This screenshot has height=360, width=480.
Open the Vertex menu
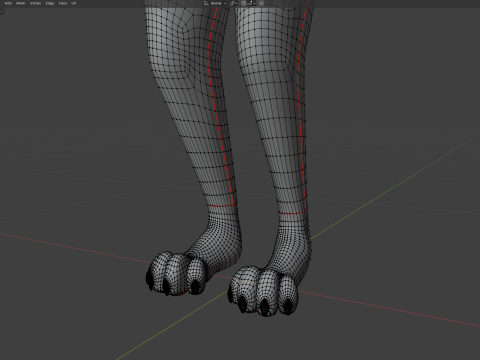tap(35, 3)
